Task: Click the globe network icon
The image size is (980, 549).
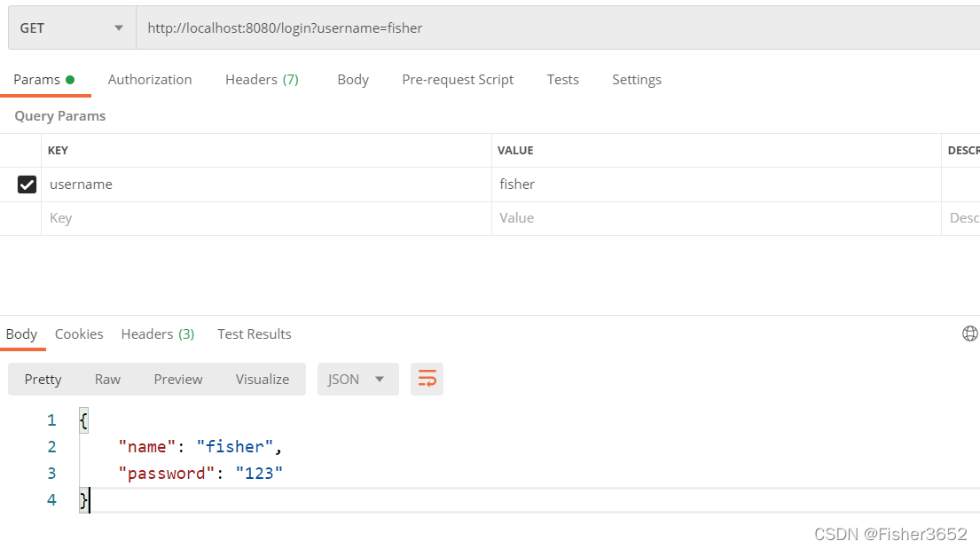Action: coord(970,333)
